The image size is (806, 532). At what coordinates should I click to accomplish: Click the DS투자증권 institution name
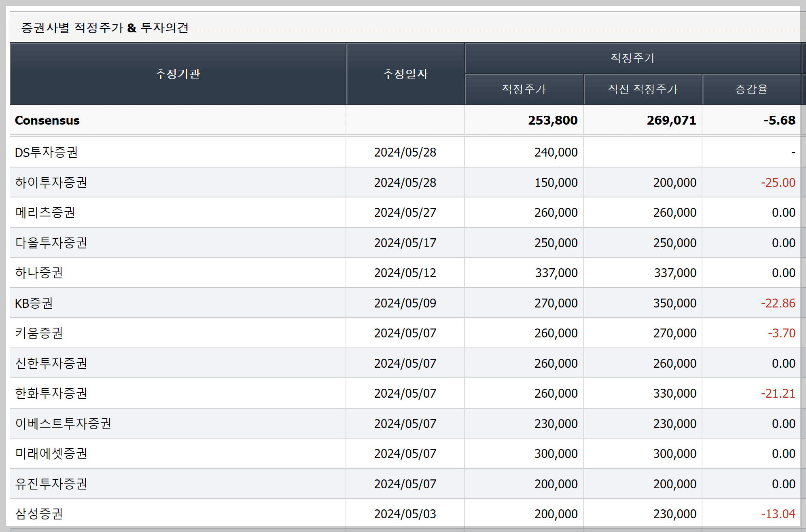click(x=45, y=152)
